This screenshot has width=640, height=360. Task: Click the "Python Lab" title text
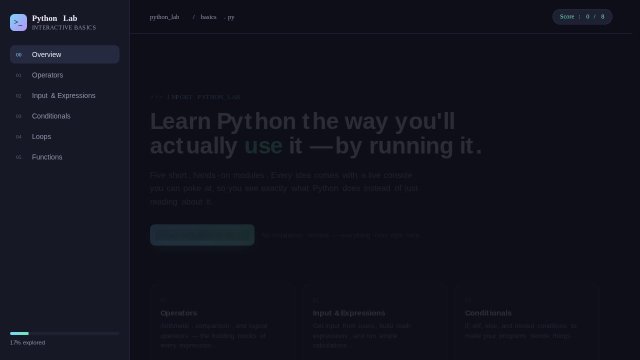[54, 18]
